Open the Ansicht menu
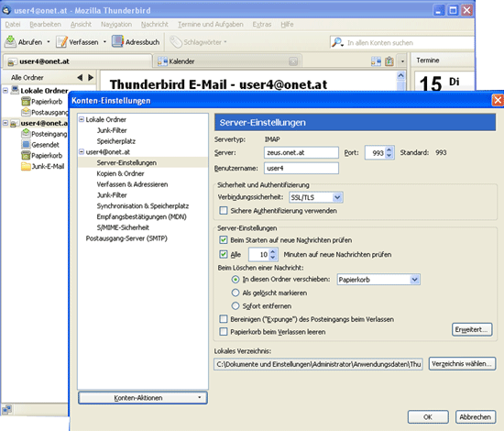This screenshot has height=431, width=504. tap(81, 25)
